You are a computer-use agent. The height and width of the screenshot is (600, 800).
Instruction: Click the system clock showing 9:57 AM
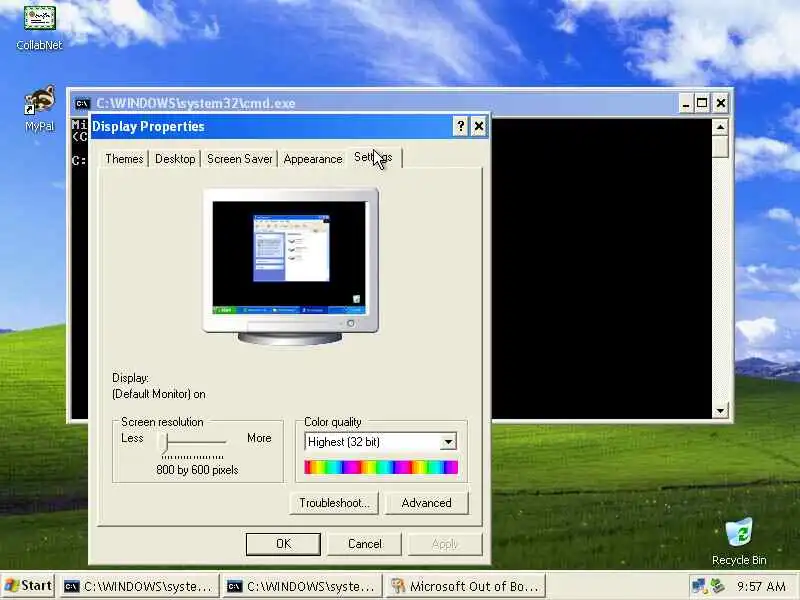[761, 586]
